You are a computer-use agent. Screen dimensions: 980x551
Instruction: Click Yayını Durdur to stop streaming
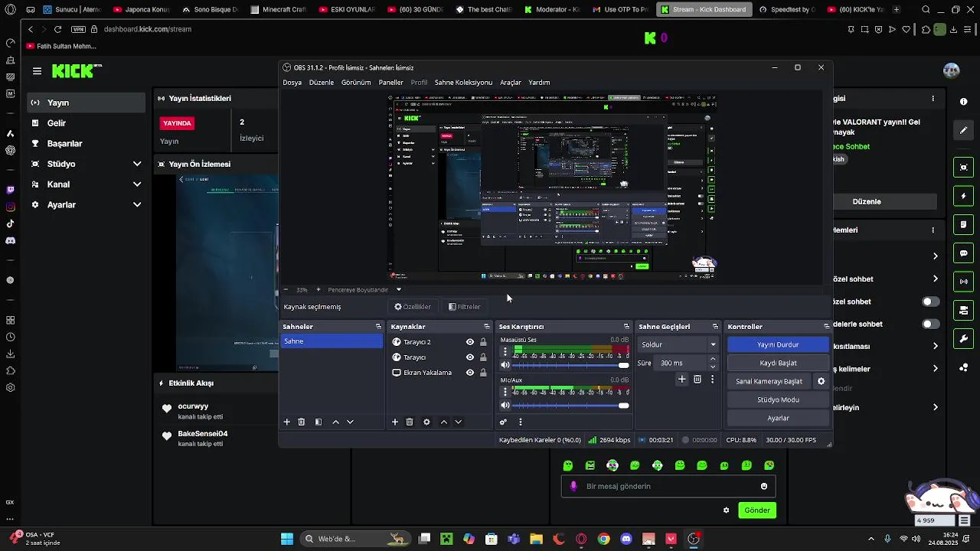click(x=778, y=344)
